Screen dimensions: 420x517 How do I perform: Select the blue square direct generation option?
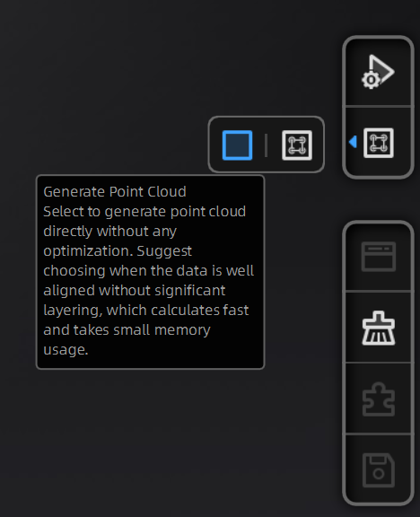[x=237, y=145]
